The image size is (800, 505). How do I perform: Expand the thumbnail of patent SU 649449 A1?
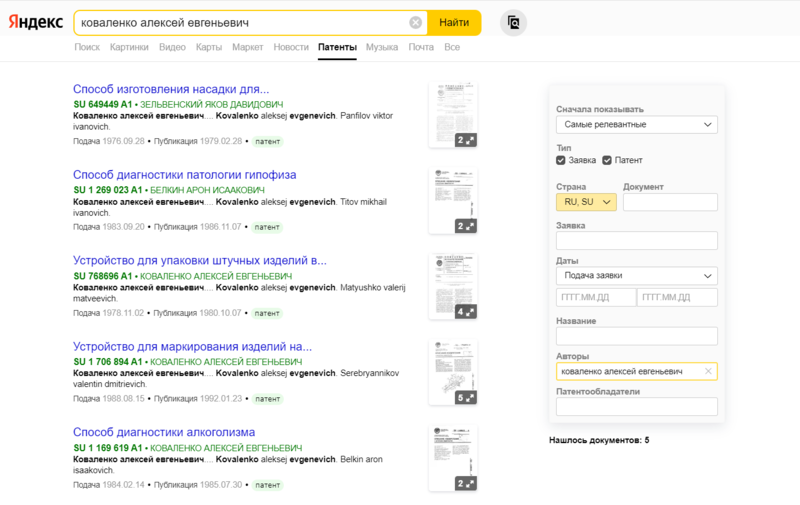(x=466, y=140)
